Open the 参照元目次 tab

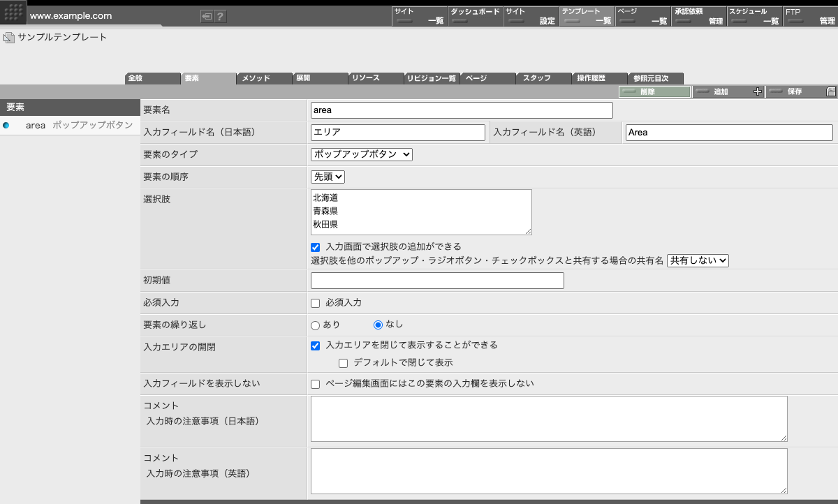656,78
